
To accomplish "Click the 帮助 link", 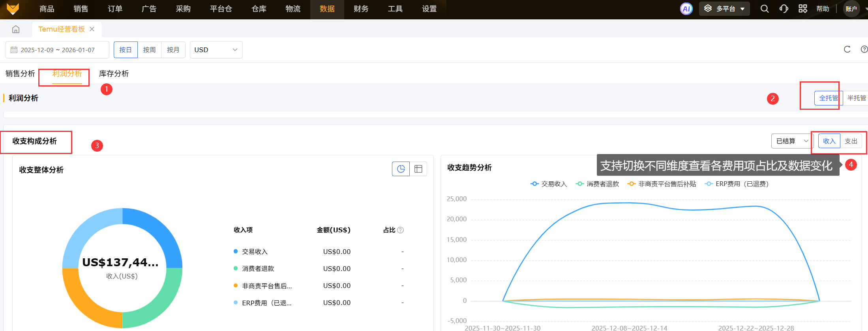I will click(823, 9).
